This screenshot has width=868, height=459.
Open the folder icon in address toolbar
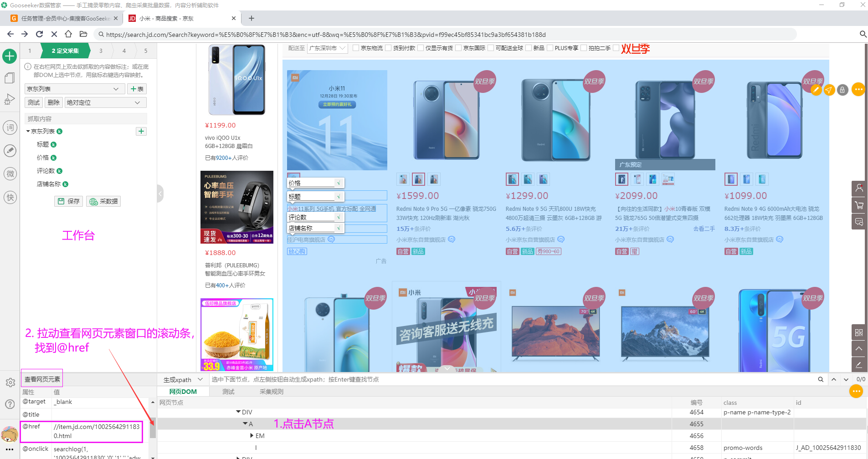(83, 34)
